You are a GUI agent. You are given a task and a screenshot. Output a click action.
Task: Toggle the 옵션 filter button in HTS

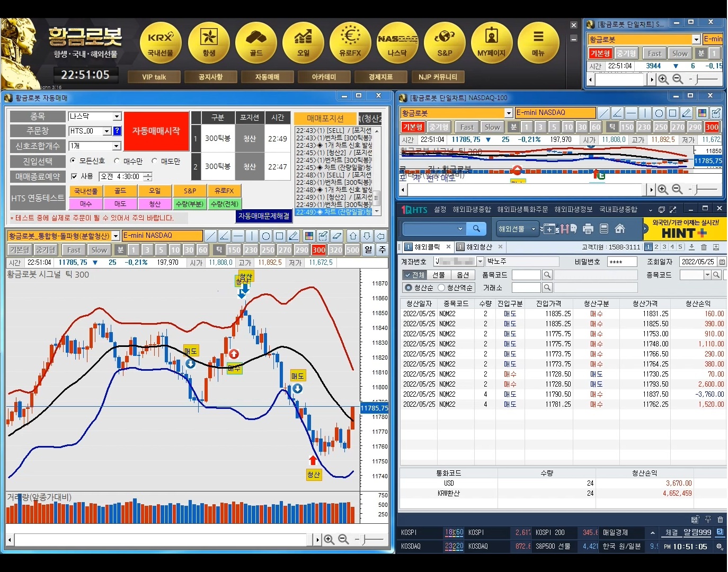pos(463,275)
